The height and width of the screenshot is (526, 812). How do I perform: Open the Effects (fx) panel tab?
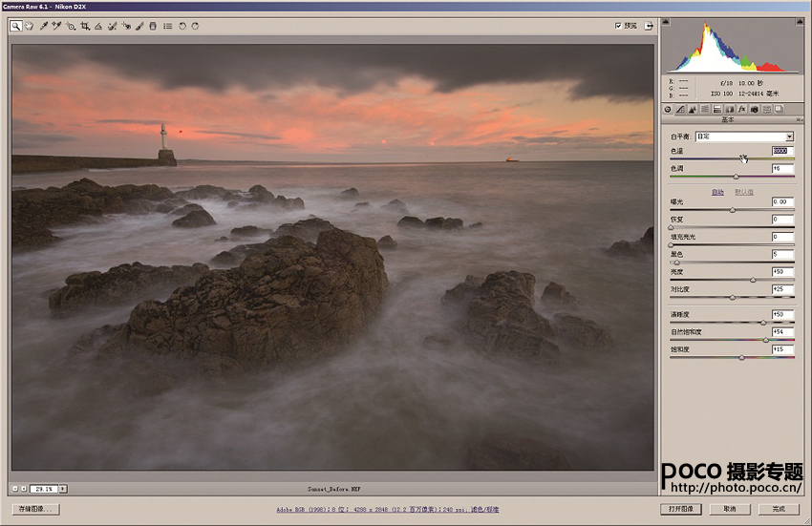coord(742,109)
